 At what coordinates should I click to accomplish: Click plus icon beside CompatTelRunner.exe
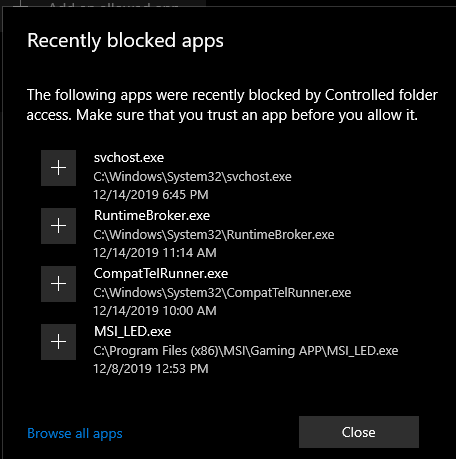point(58,284)
